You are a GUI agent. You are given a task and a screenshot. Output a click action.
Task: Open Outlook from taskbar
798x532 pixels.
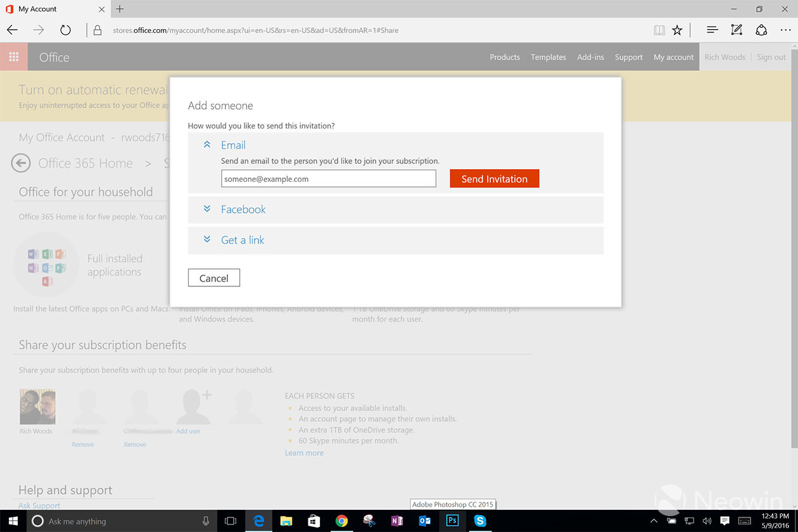(x=424, y=521)
